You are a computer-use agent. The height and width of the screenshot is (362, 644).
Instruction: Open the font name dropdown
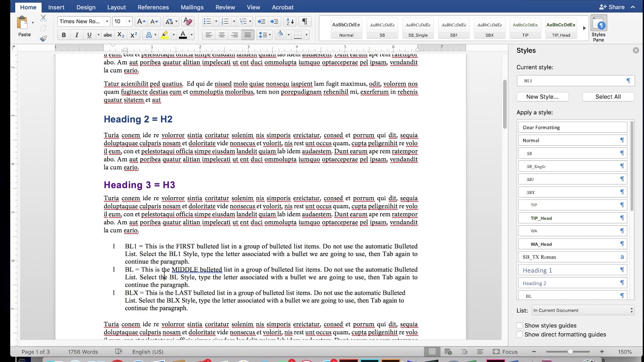pos(107,22)
